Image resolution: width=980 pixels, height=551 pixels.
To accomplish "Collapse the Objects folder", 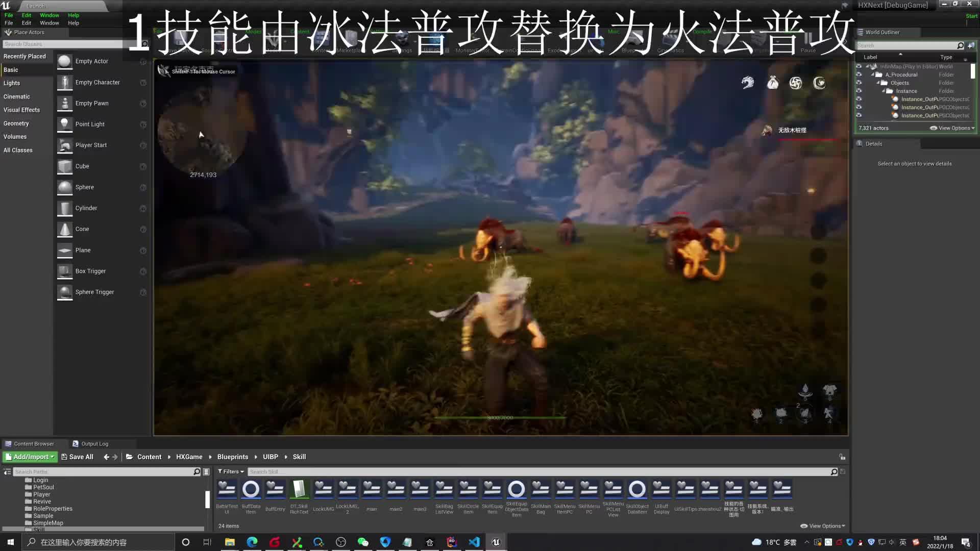I will [x=878, y=83].
